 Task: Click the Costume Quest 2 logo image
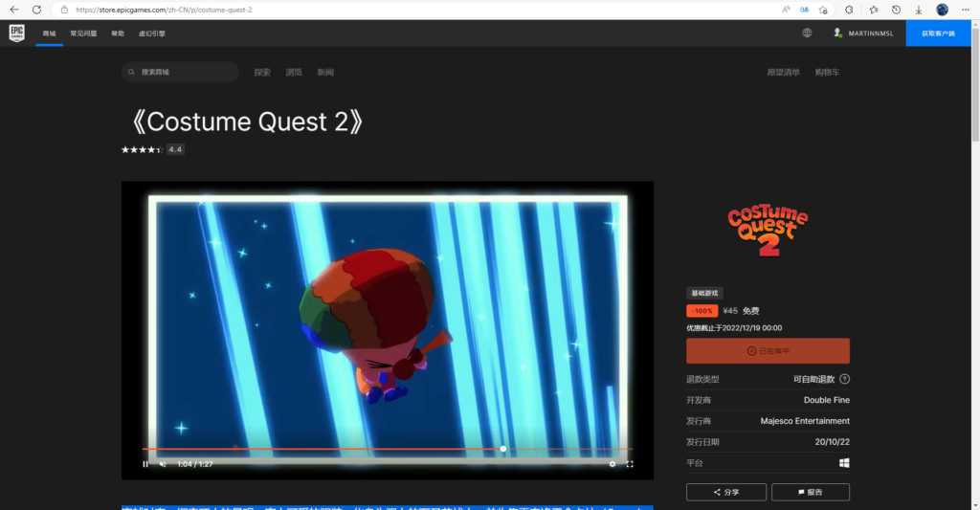(768, 231)
